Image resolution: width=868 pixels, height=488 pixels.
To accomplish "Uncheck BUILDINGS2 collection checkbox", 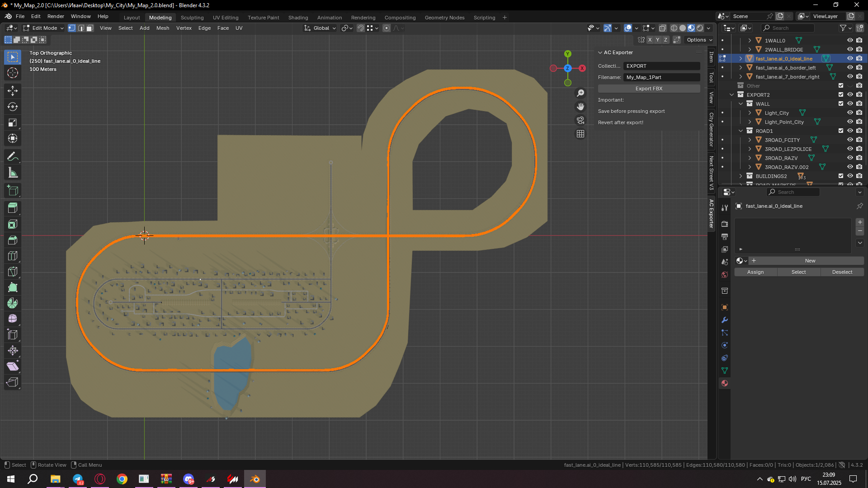I will click(841, 176).
